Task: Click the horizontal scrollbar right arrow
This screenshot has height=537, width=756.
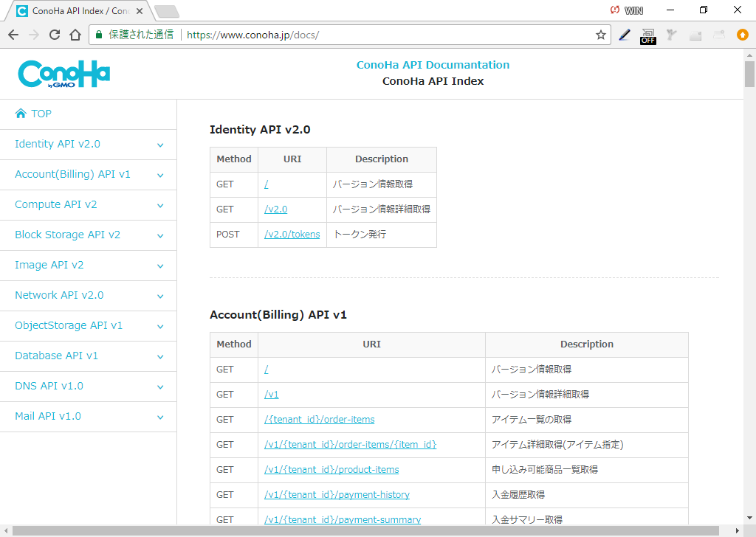Action: pyautogui.click(x=737, y=531)
